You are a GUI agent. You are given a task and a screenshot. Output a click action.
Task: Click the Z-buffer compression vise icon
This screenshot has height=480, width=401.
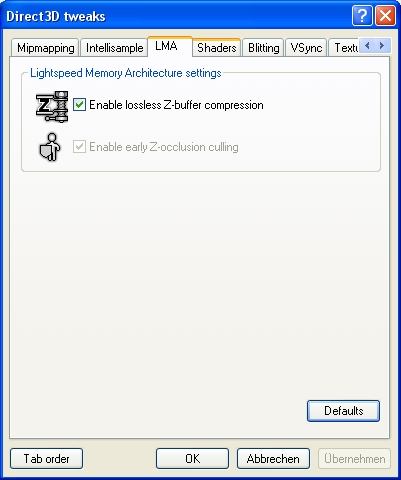click(x=52, y=106)
